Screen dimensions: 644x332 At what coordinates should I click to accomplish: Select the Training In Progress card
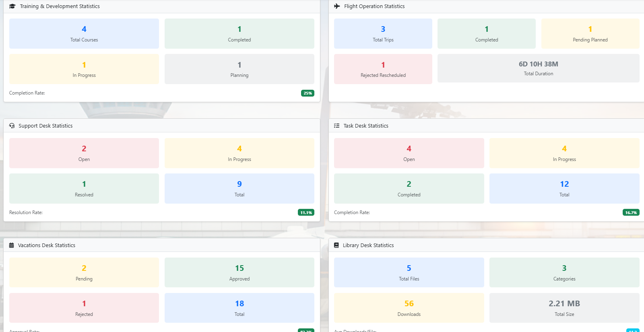pyautogui.click(x=84, y=69)
